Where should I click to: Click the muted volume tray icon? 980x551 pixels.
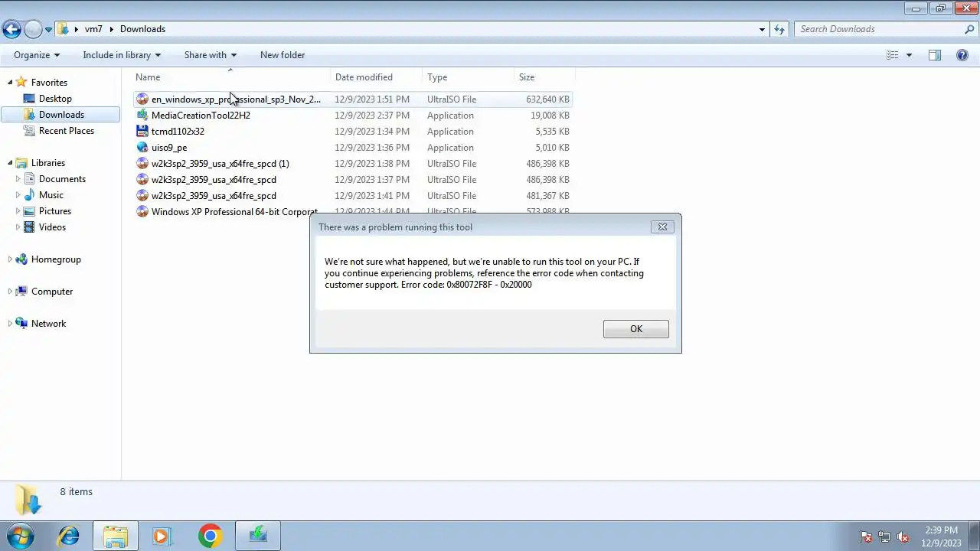[903, 536]
